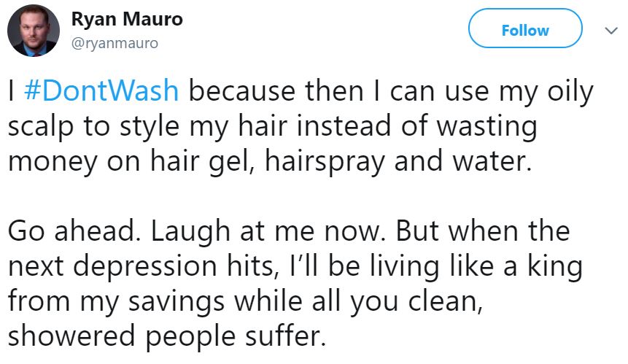Click the Ryan Mauro display name
Image resolution: width=628 pixels, height=364 pixels.
tap(127, 19)
